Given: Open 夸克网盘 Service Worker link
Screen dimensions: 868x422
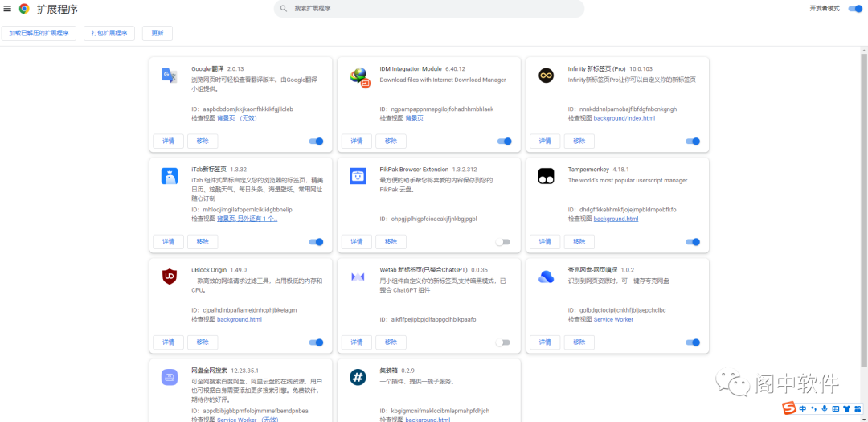Looking at the screenshot, I should click(612, 320).
